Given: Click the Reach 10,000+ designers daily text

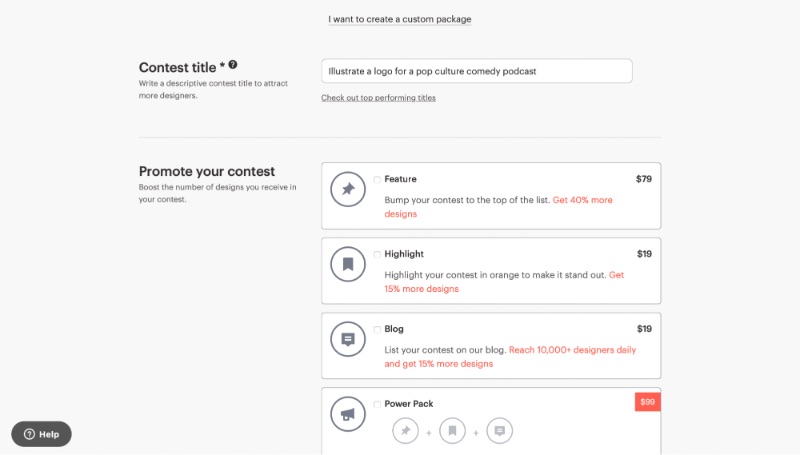Looking at the screenshot, I should tap(572, 350).
